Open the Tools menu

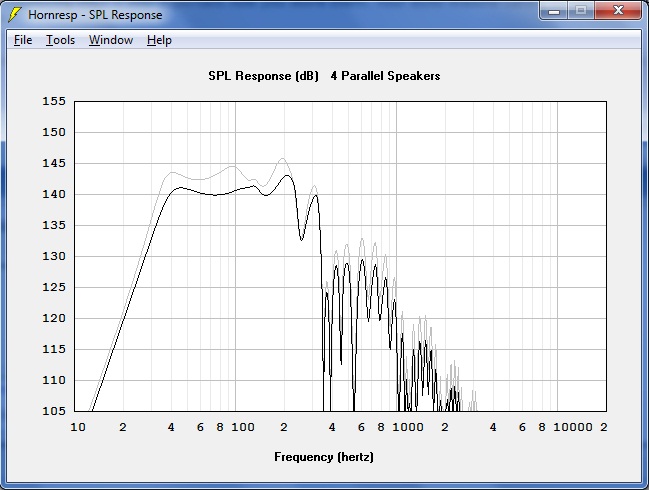point(60,40)
